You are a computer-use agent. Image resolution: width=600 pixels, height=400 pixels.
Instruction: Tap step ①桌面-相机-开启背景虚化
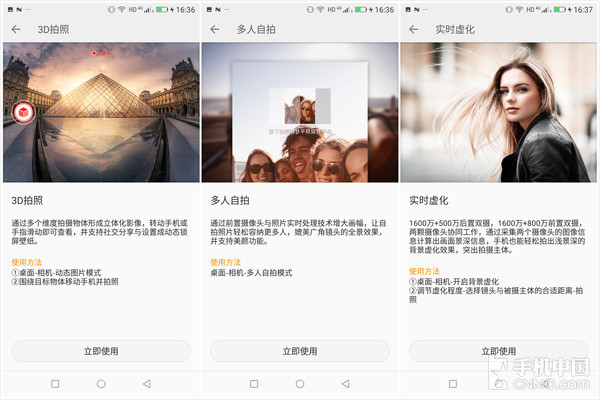454,282
